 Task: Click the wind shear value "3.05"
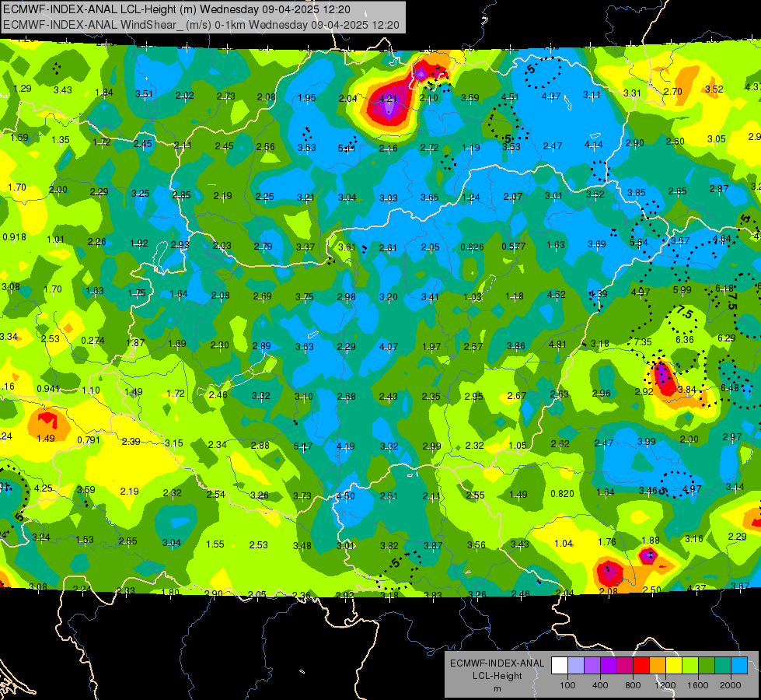click(x=717, y=139)
